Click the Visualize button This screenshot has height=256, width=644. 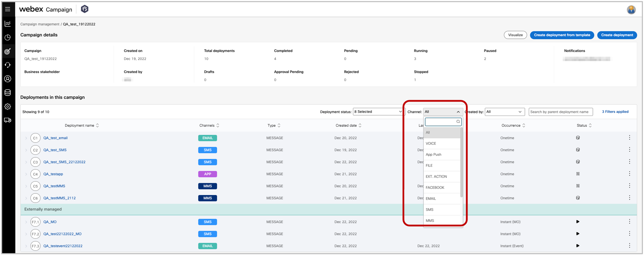[x=515, y=35]
